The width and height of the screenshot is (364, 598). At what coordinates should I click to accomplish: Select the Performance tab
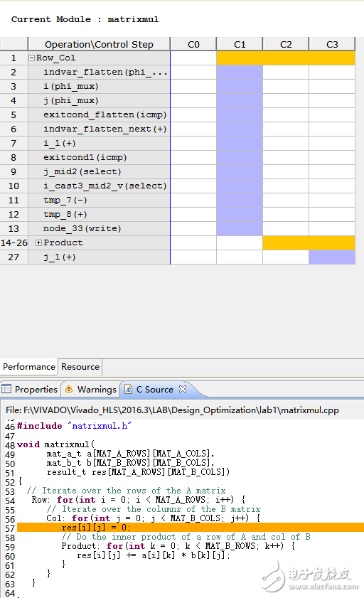click(x=29, y=367)
